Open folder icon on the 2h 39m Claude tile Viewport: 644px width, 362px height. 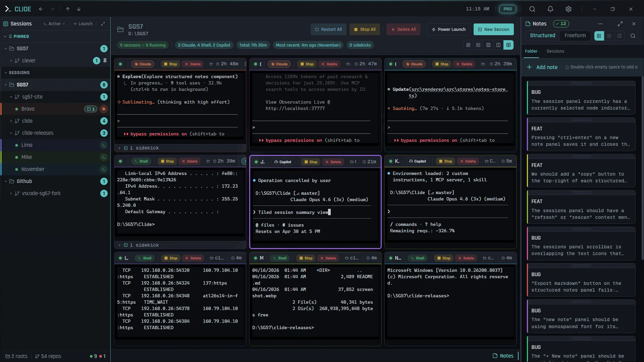[483, 64]
